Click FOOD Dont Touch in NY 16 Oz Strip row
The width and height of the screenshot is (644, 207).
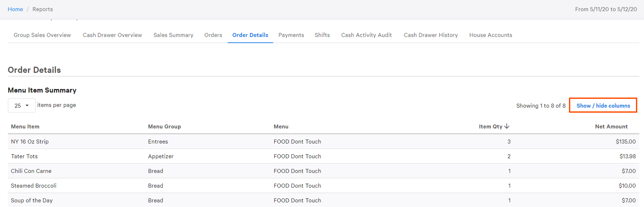pos(297,142)
